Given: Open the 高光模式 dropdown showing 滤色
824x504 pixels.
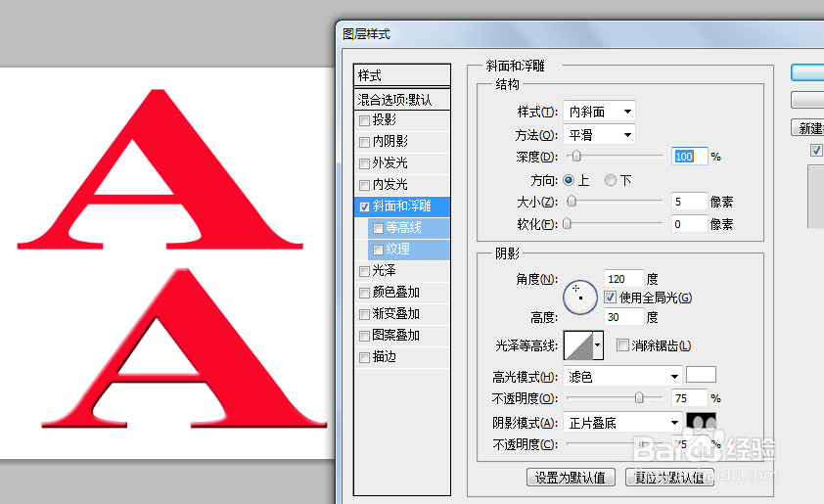Looking at the screenshot, I should pos(622,377).
